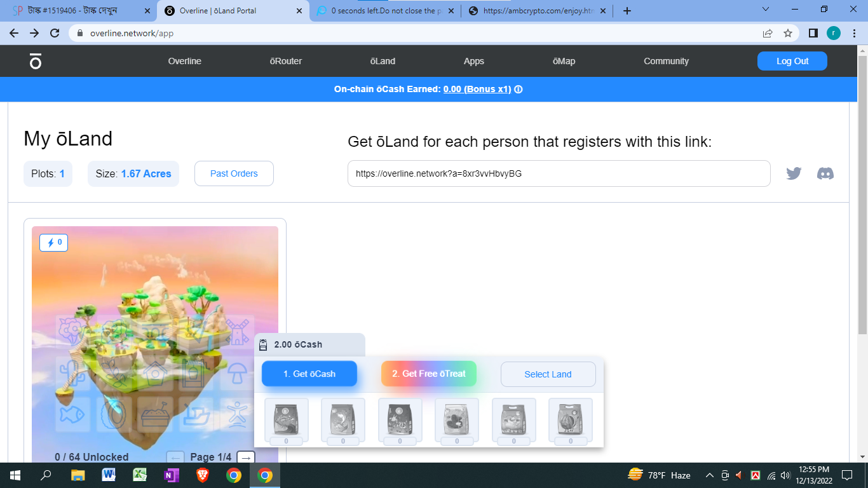Image resolution: width=868 pixels, height=488 pixels.
Task: Open the on-chain ōCash info icon
Action: [x=519, y=90]
